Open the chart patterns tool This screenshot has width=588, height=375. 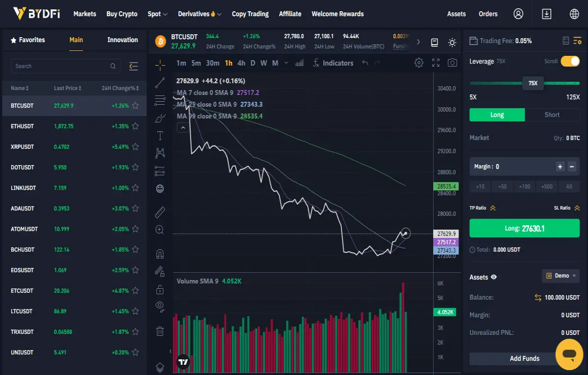tap(160, 153)
